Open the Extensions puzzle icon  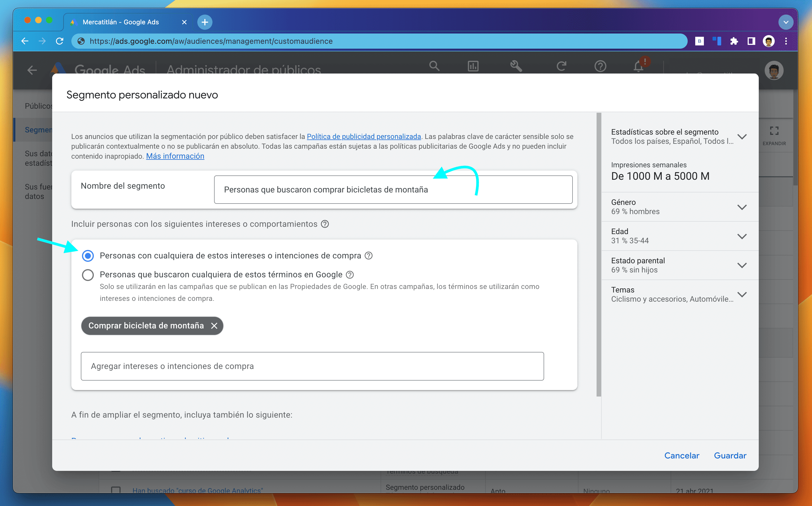(x=734, y=41)
